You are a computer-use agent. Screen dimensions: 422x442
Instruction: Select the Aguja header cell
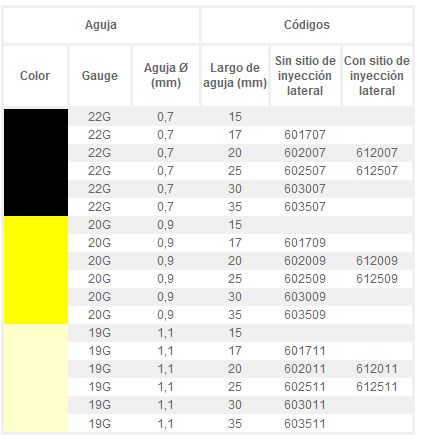[x=101, y=25]
